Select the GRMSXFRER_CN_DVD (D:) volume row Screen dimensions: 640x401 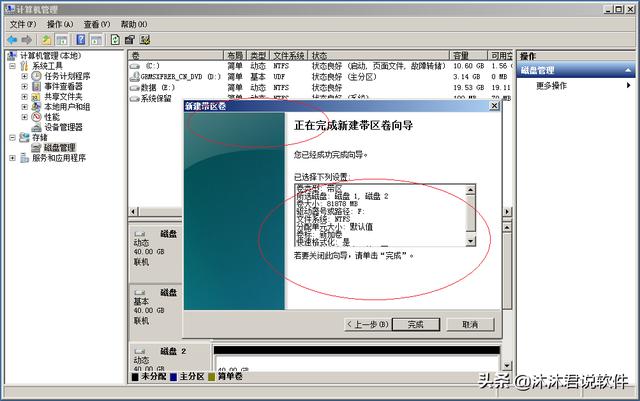320,76
